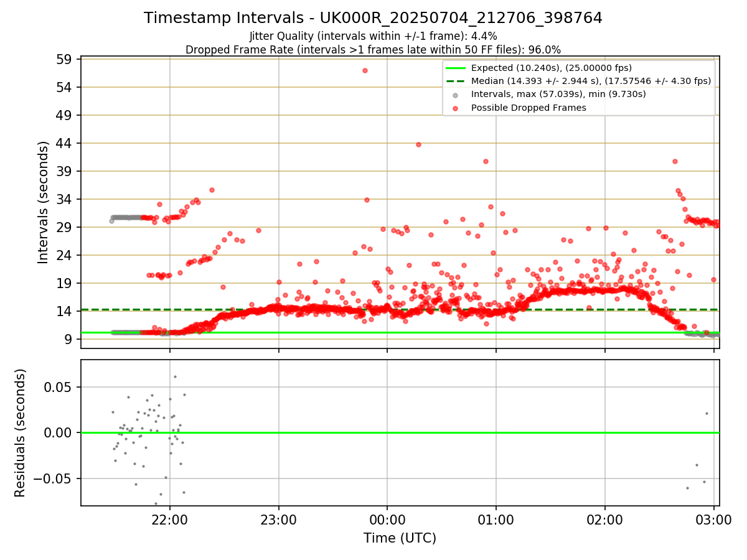Click the 'Residuals (seconds)' y-axis label
This screenshot has height=560, width=747.
20,432
